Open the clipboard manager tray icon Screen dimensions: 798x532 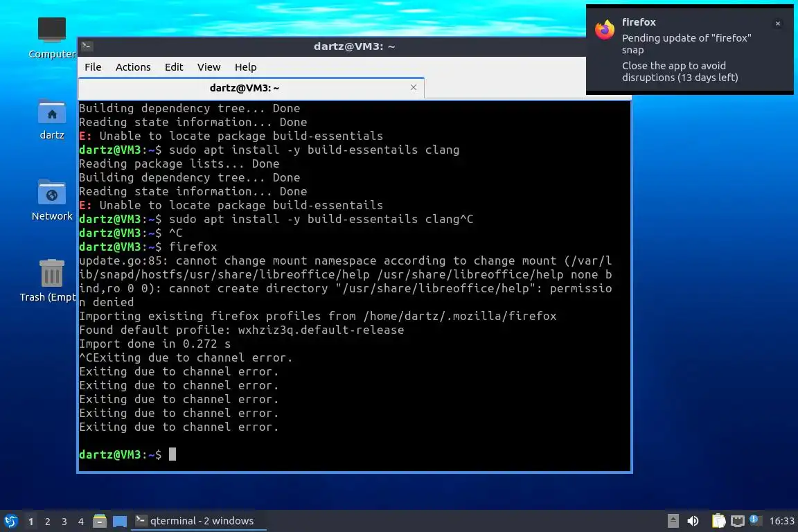tap(718, 521)
